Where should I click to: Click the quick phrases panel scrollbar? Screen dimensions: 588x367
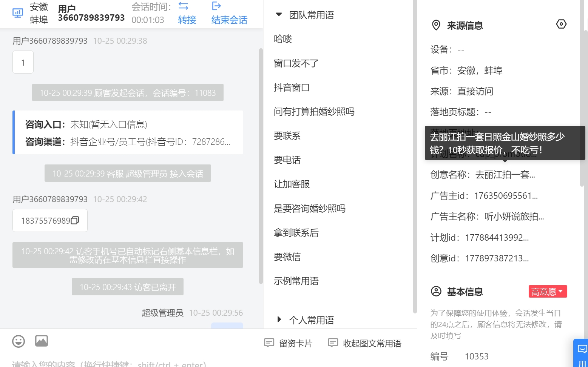pyautogui.click(x=415, y=157)
